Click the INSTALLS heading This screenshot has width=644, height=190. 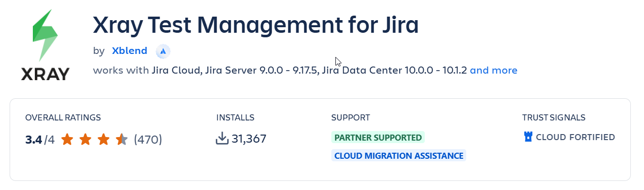point(235,117)
